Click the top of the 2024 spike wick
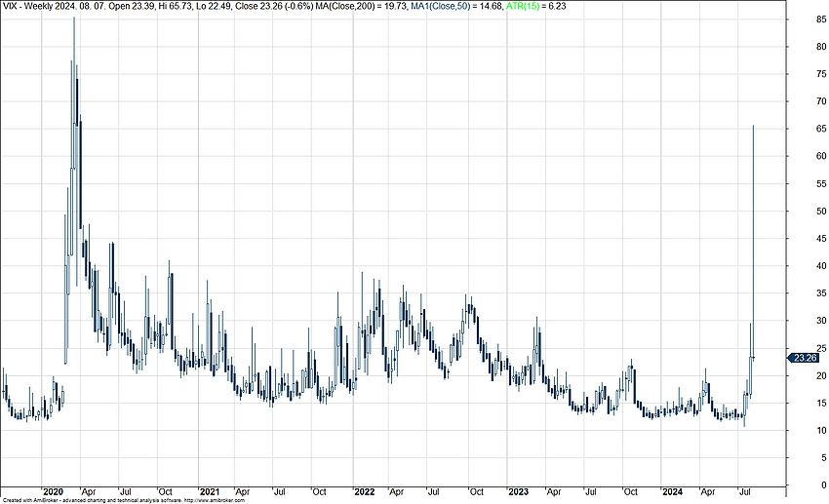 (754, 126)
